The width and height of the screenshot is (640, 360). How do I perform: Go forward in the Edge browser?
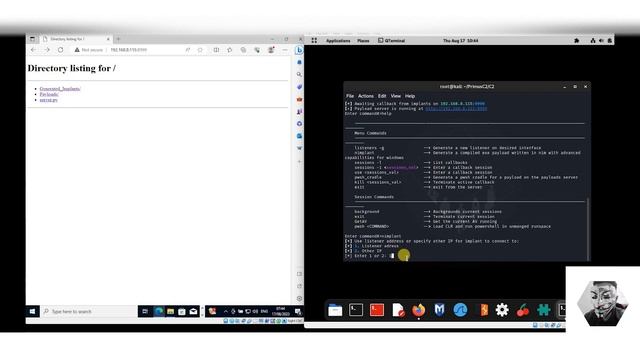point(47,50)
